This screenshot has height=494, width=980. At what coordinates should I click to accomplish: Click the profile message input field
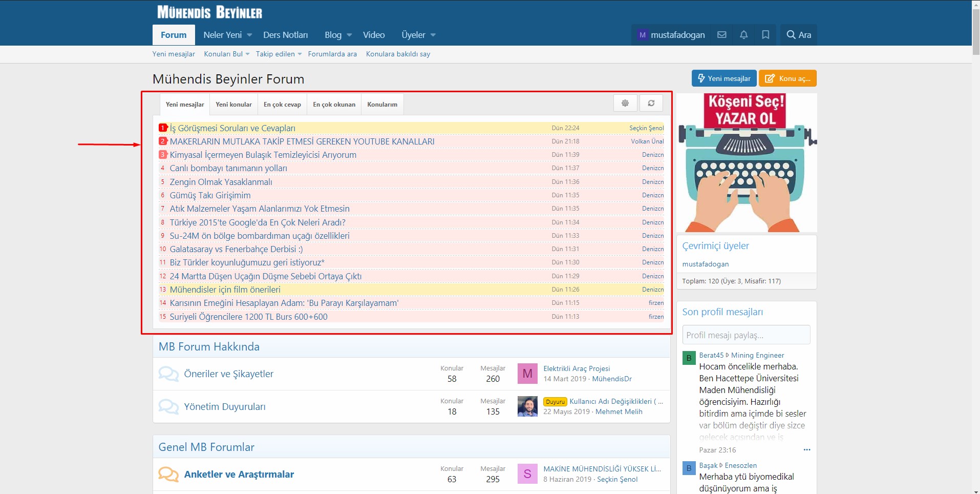[746, 335]
